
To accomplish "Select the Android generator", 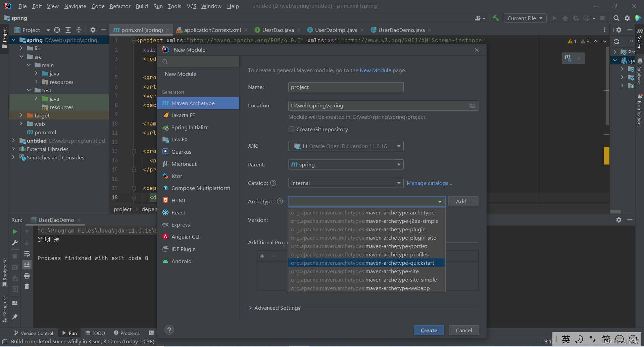I will click(x=198, y=261).
